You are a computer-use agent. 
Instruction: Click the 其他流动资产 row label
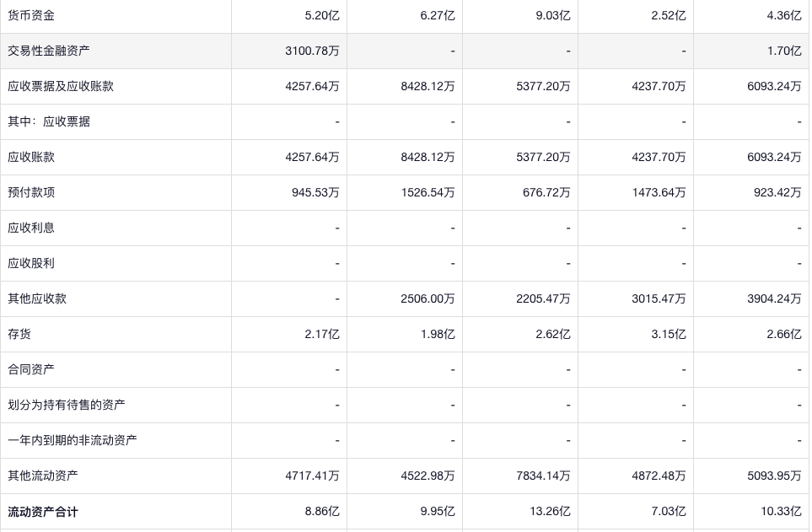(x=43, y=476)
